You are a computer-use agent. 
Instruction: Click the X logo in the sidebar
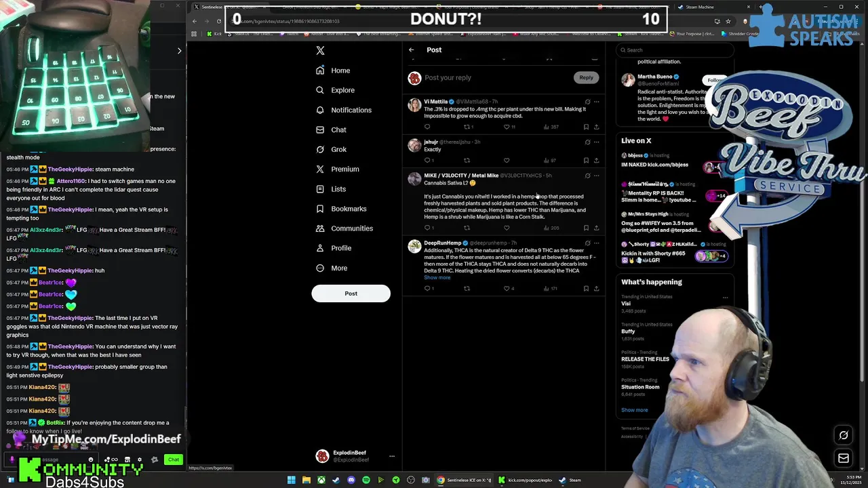coord(320,50)
